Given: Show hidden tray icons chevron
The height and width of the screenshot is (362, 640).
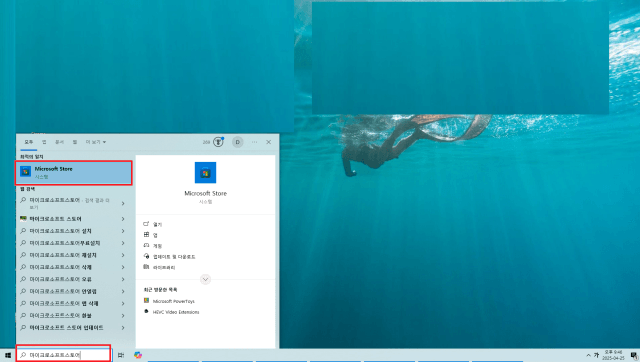Looking at the screenshot, I should point(588,355).
